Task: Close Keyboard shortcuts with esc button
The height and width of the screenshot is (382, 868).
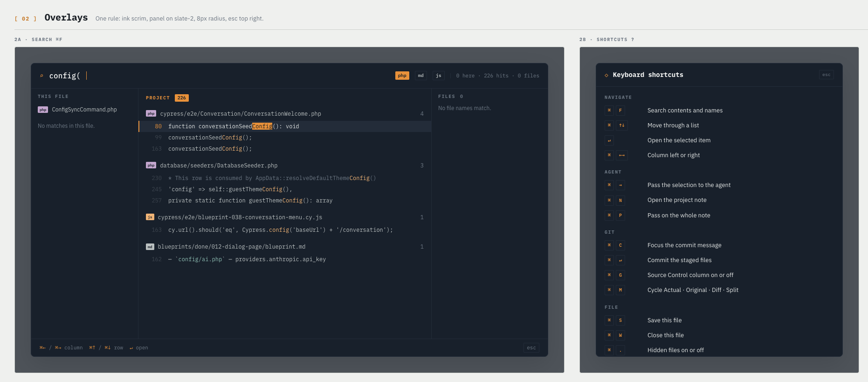Action: (827, 75)
